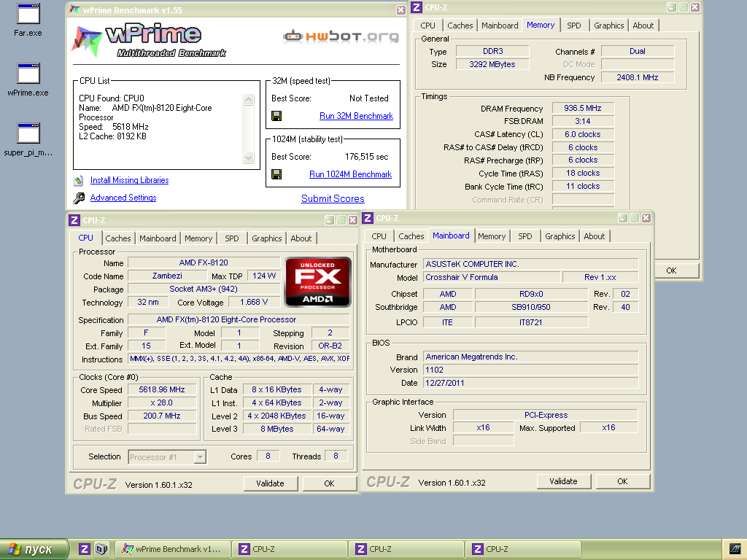Click Z icon in Memory window title
The width and height of the screenshot is (747, 560).
(x=417, y=7)
